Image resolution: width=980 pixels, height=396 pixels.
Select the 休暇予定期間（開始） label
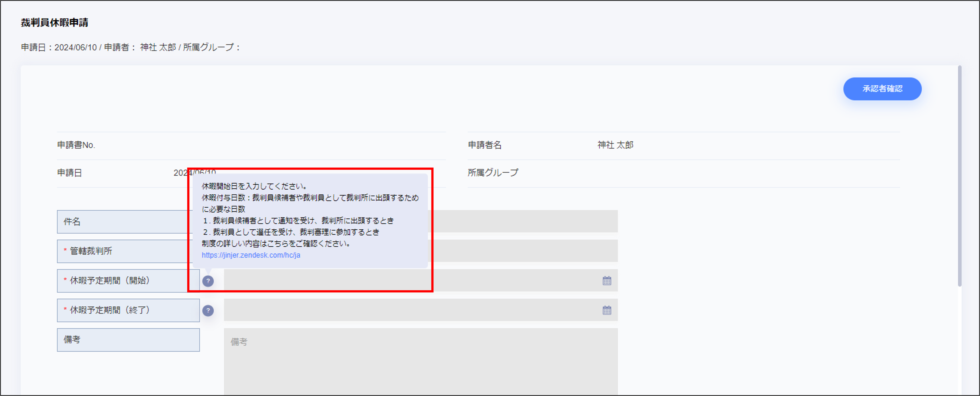128,281
